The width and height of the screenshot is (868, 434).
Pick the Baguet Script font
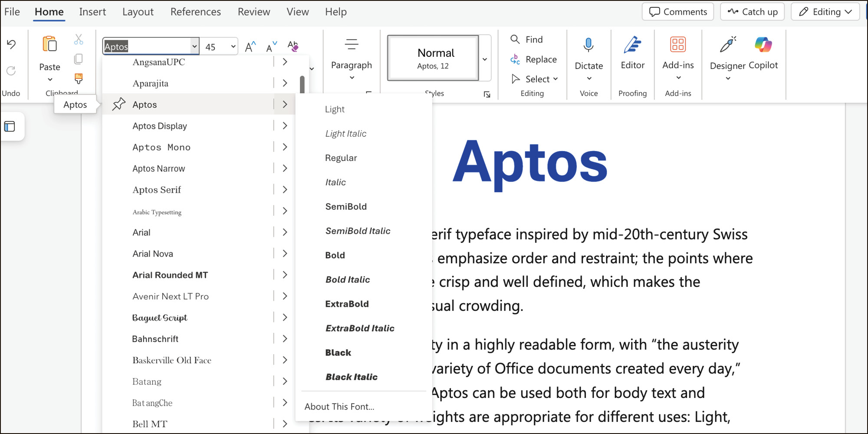[160, 318]
